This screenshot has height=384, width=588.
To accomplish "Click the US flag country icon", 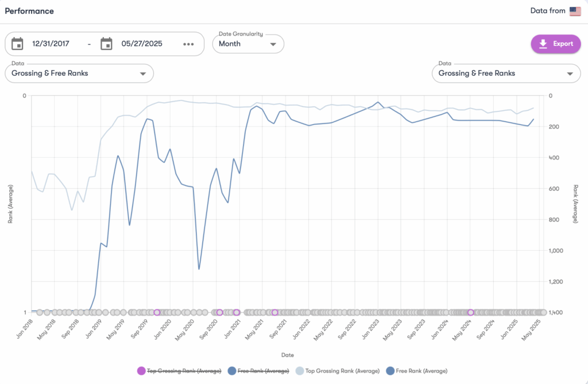I will [575, 11].
